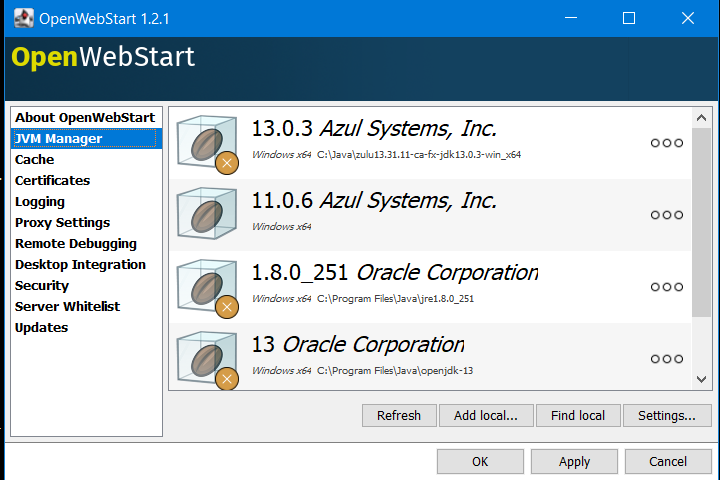The height and width of the screenshot is (480, 720).
Task: Select the 13 Oracle Corporation title
Action: click(x=358, y=344)
